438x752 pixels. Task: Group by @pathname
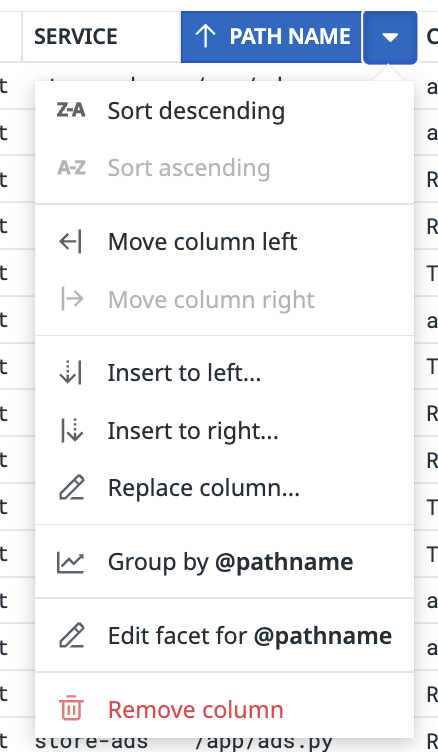click(x=224, y=562)
